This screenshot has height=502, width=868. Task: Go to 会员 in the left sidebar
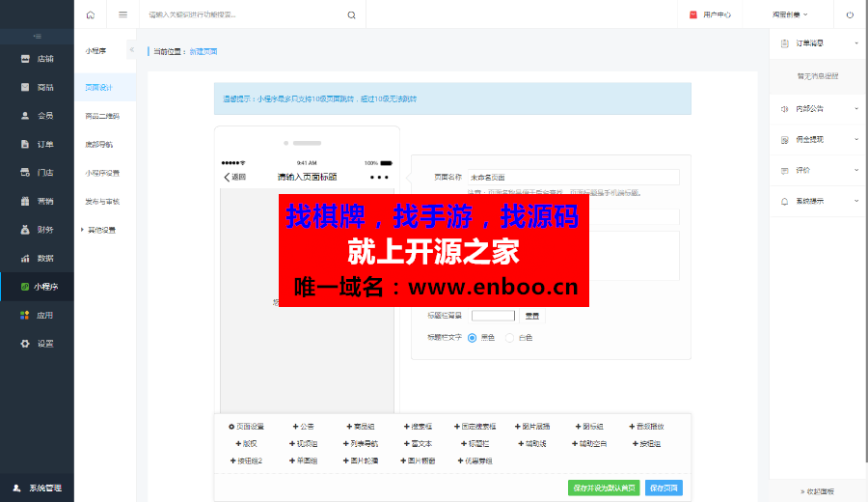tap(37, 116)
